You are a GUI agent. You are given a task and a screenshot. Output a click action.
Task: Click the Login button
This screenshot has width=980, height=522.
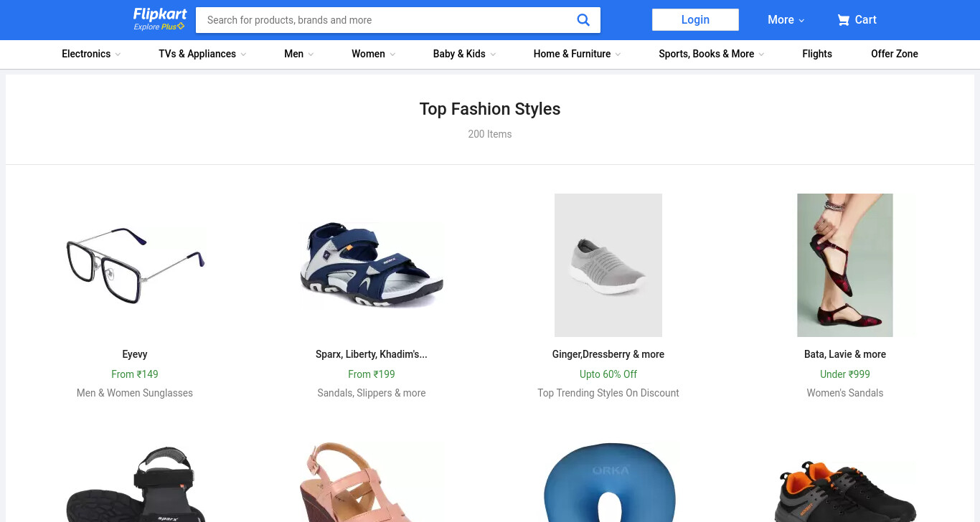695,20
